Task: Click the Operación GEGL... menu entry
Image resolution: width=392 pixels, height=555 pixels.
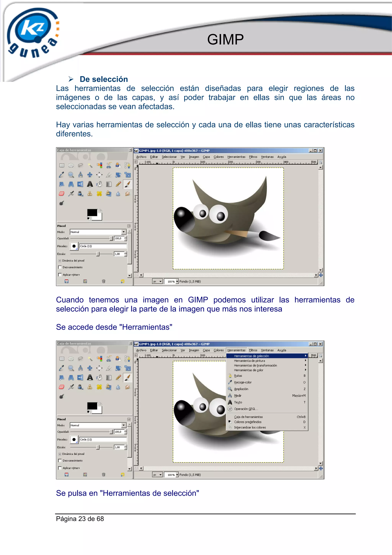Action: [246, 409]
